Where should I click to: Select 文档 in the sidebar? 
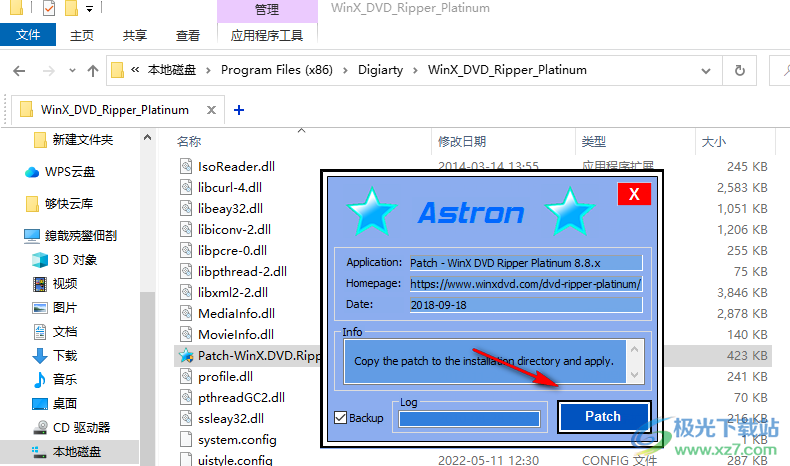coord(64,331)
